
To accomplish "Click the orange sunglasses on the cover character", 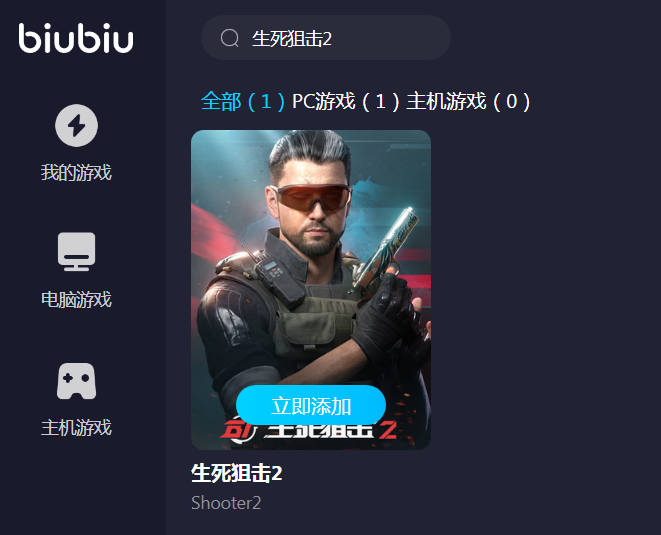I will click(312, 198).
